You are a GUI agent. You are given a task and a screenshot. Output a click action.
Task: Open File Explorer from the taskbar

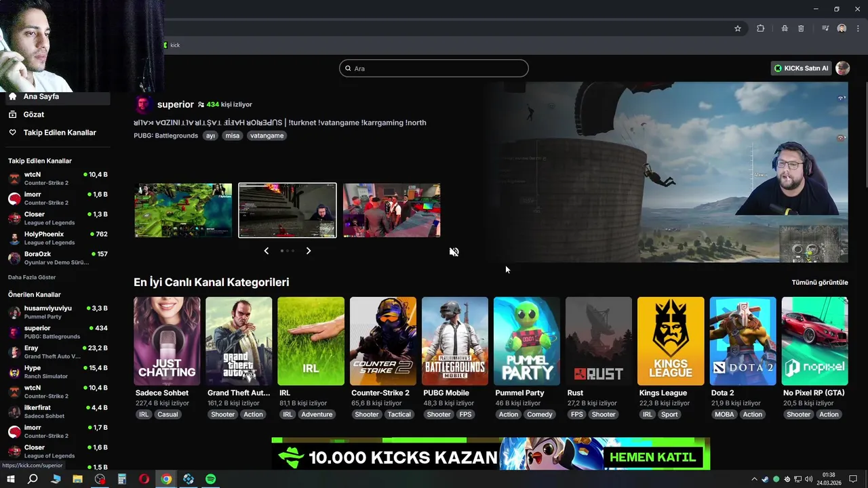(x=77, y=479)
